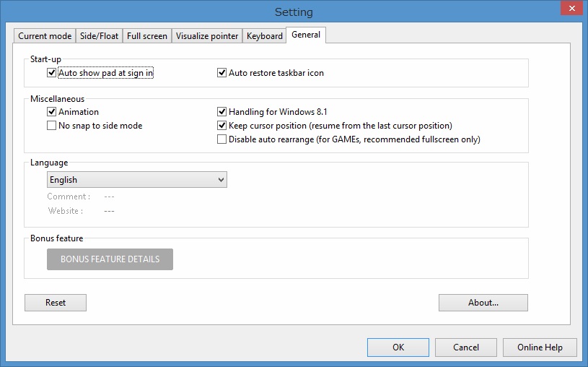
Task: Open the Language dropdown set to English
Action: 137,180
